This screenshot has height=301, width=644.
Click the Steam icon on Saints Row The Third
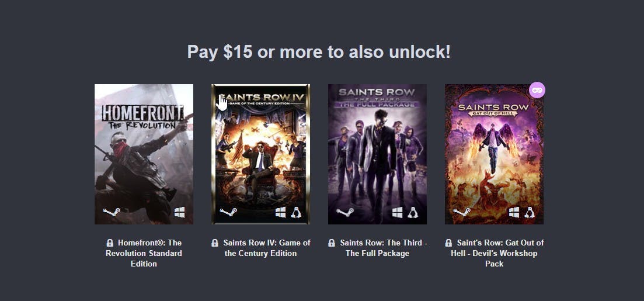click(x=344, y=212)
